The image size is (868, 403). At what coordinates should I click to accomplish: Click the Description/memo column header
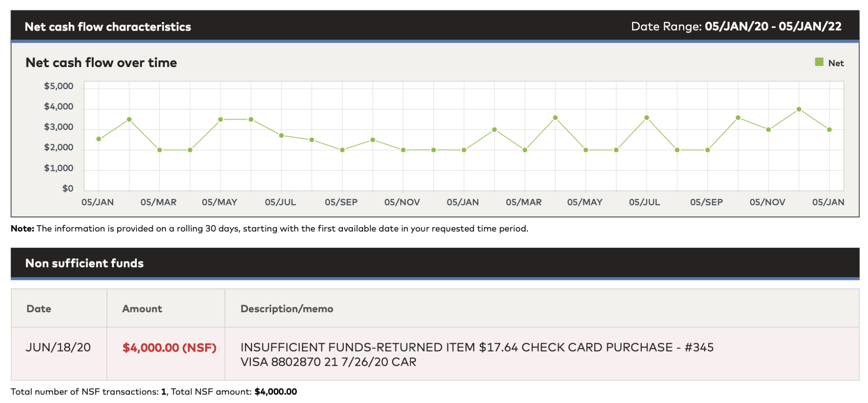point(287,309)
